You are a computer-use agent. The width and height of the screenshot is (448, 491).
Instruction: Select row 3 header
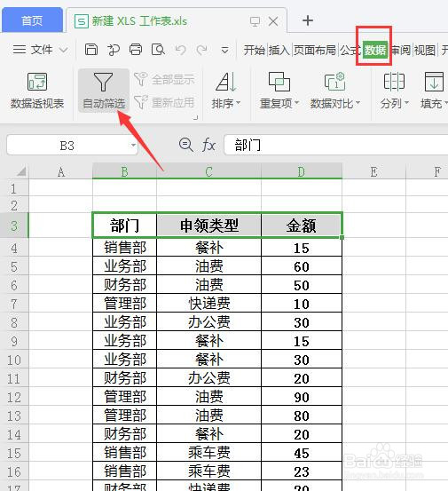[14, 226]
